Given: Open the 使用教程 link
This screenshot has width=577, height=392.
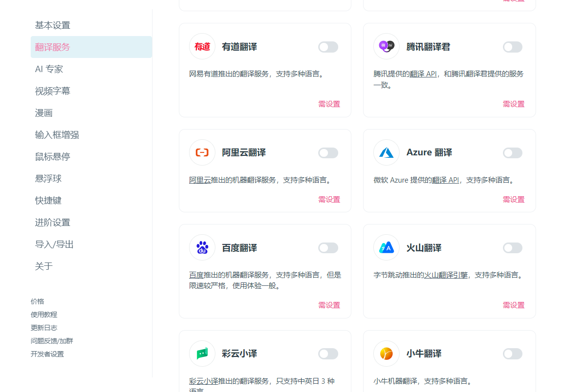Looking at the screenshot, I should (x=44, y=315).
